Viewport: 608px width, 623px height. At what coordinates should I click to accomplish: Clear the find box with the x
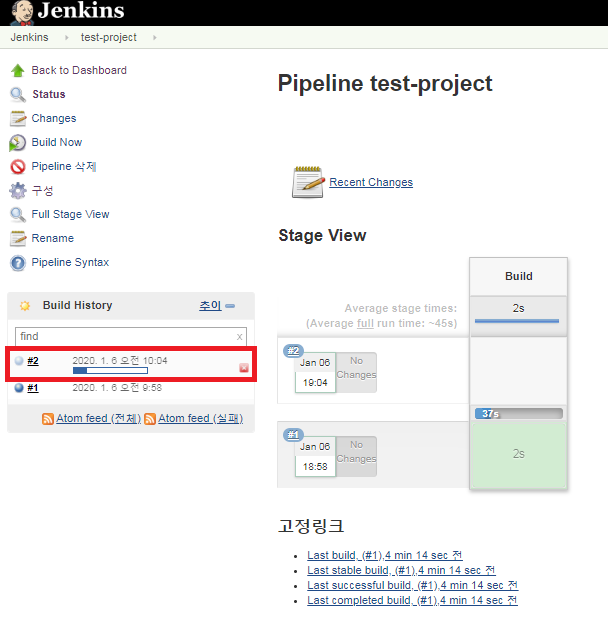239,337
